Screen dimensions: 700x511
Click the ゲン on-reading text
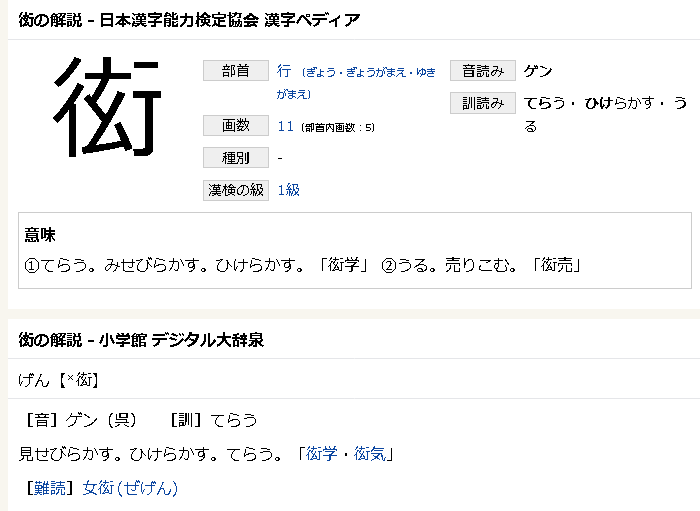coord(538,71)
